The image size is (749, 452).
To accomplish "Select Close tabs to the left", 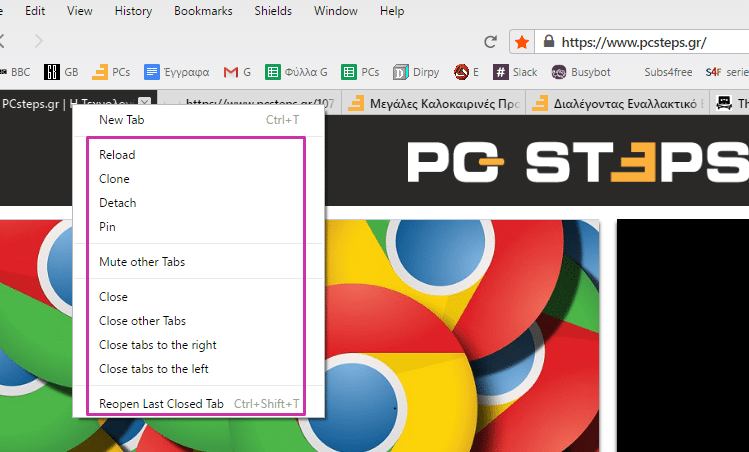I will tap(199, 368).
